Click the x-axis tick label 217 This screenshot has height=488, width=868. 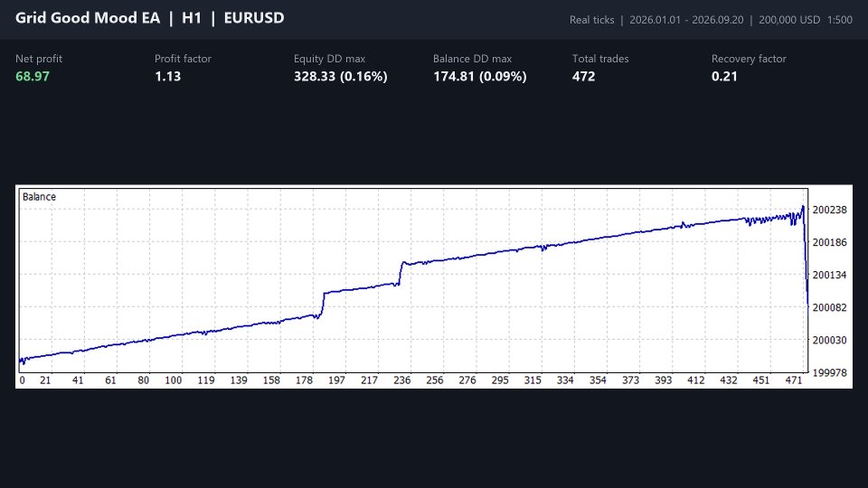tap(369, 380)
